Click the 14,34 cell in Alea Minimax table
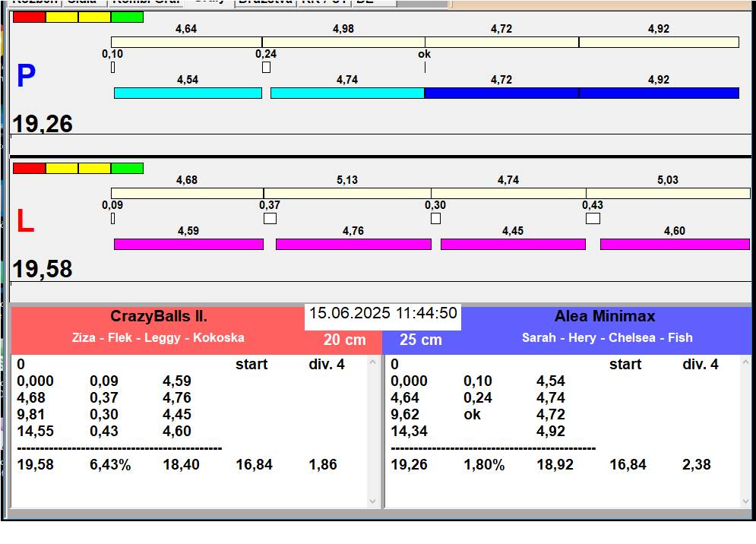This screenshot has width=756, height=544. point(409,431)
